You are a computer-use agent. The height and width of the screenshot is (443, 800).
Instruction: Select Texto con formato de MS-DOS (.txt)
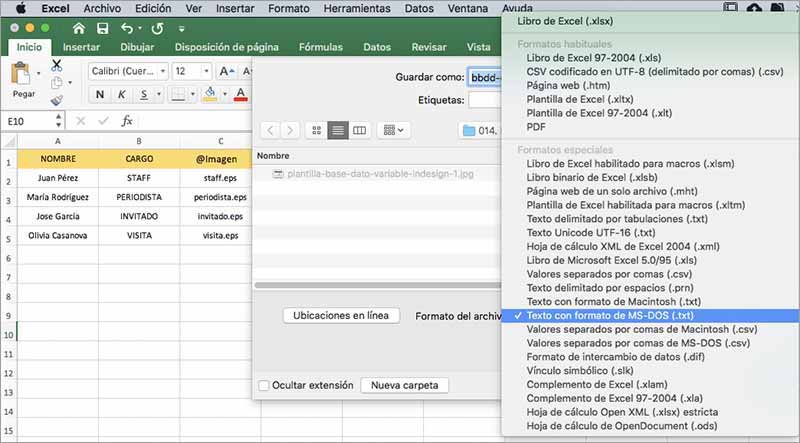651,315
